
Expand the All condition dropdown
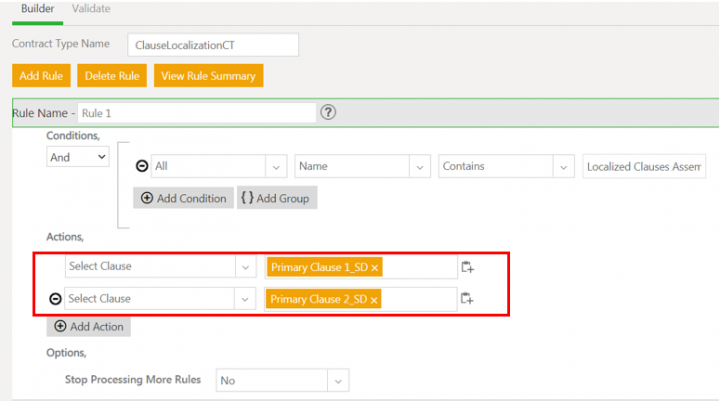[x=275, y=167]
